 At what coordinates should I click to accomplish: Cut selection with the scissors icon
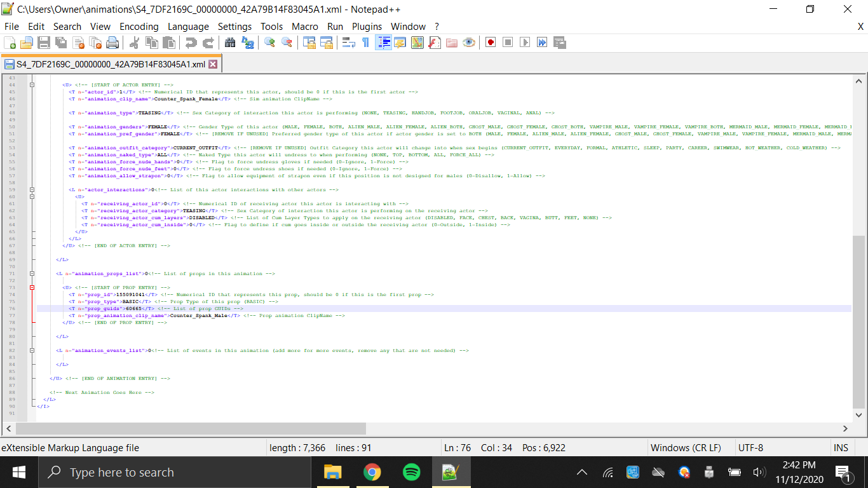click(134, 43)
